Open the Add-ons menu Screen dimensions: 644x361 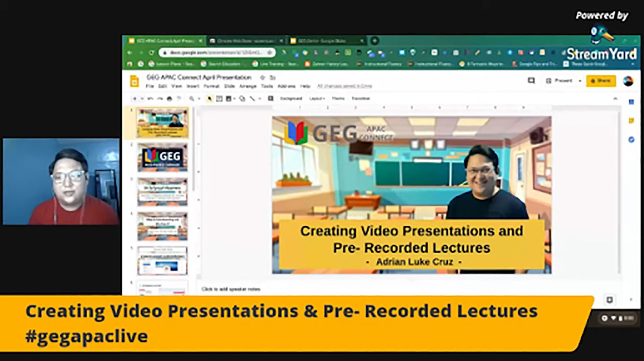[x=287, y=86]
